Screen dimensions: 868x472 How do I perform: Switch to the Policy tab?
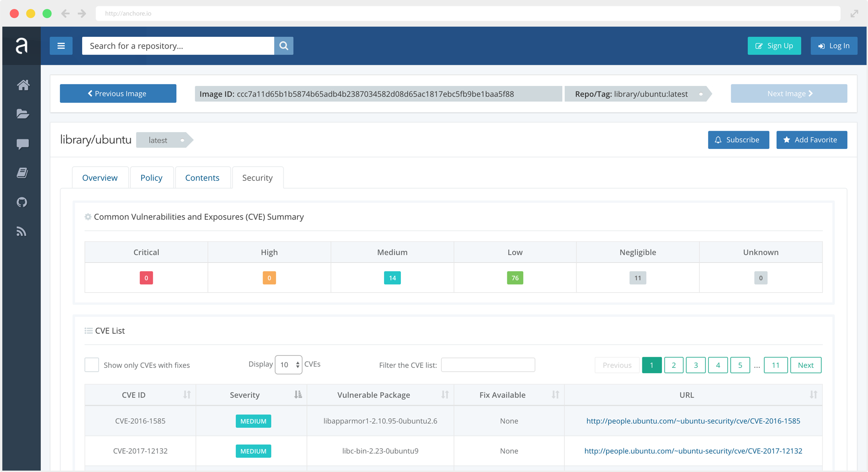(151, 177)
